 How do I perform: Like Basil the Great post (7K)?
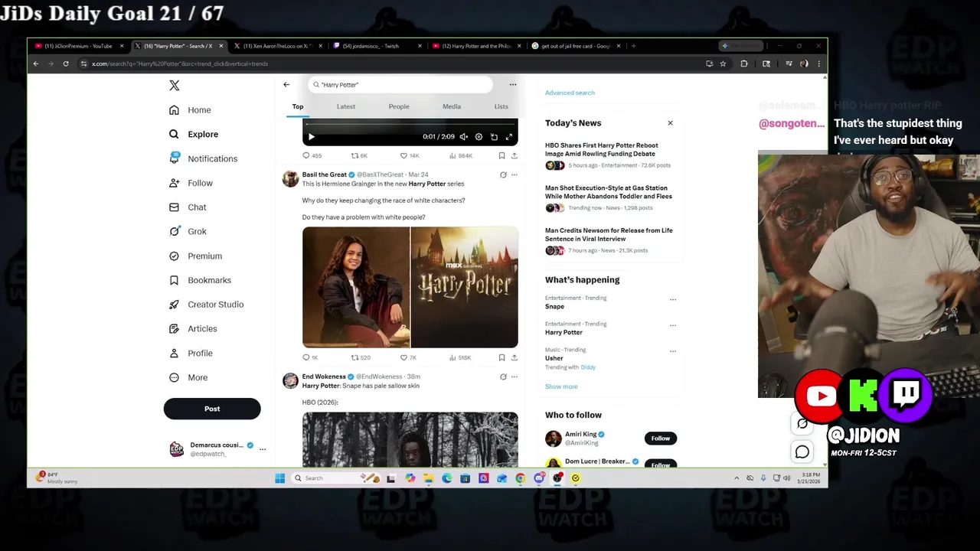(408, 357)
